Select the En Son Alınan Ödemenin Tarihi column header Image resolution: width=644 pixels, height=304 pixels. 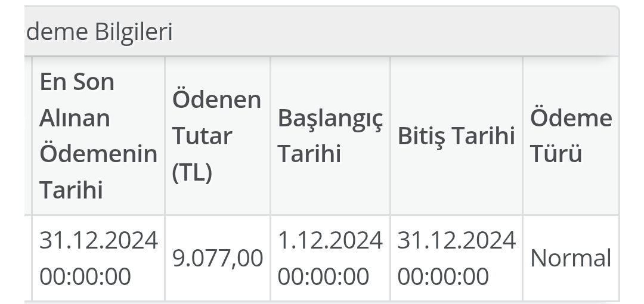tap(98, 136)
